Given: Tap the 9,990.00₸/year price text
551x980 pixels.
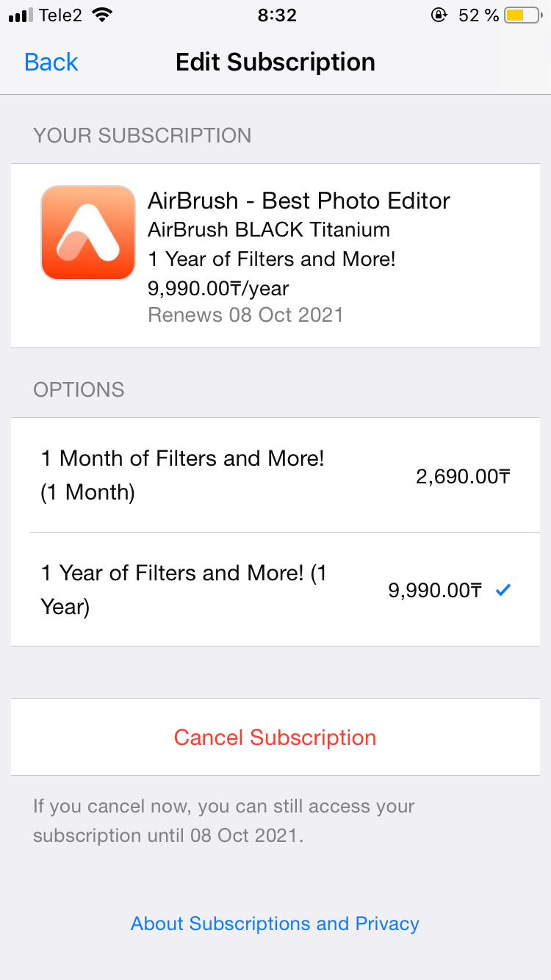Looking at the screenshot, I should [218, 289].
